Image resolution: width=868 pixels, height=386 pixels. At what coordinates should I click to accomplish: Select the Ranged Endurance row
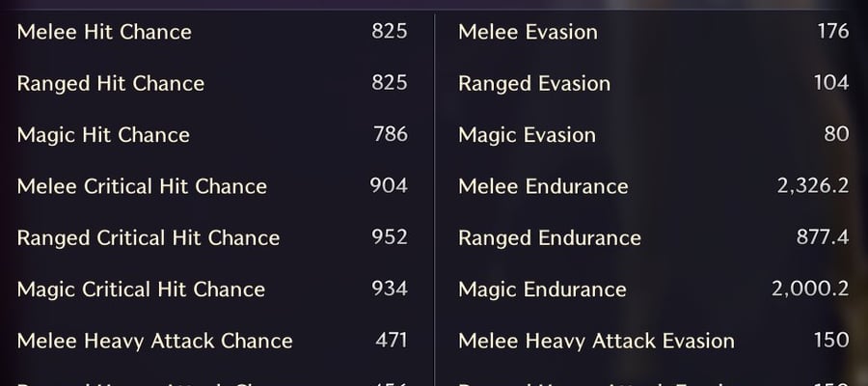tap(654, 237)
